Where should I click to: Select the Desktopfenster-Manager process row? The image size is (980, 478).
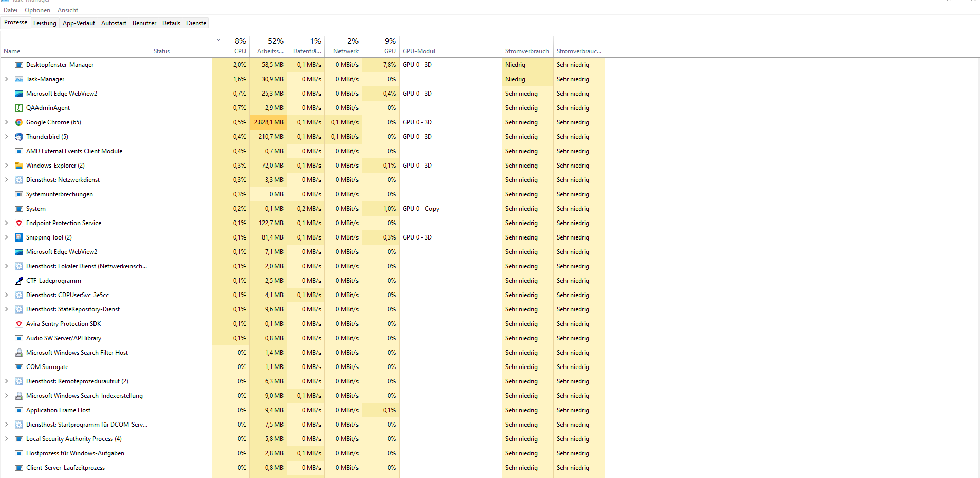click(x=303, y=65)
